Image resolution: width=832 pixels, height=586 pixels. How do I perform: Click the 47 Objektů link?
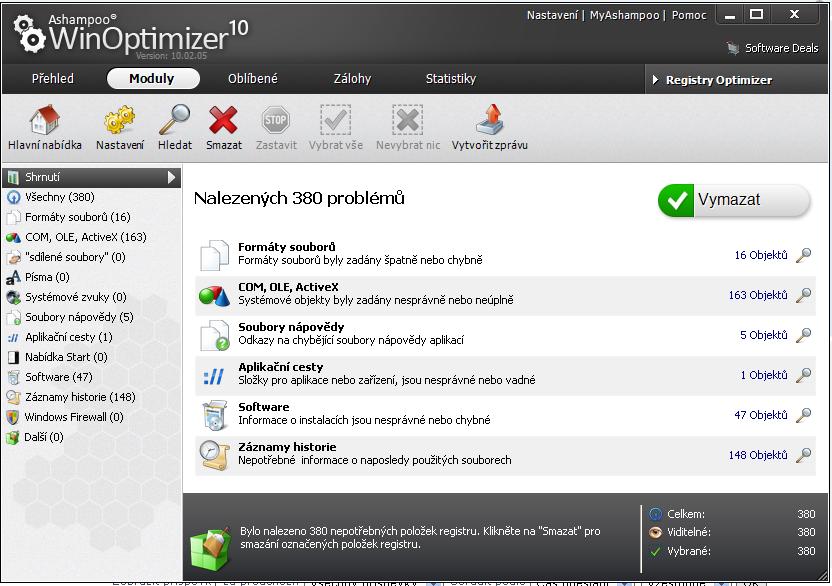point(761,415)
